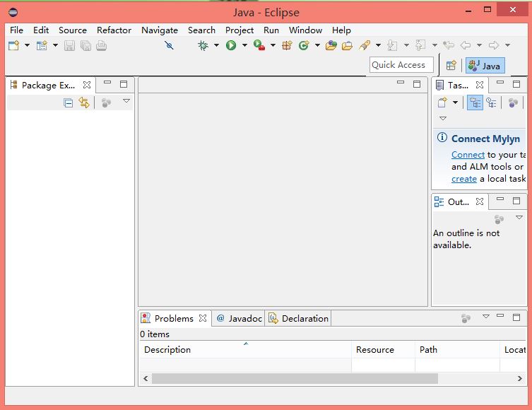Click the Open Type icon
This screenshot has width=532, height=410.
point(331,45)
